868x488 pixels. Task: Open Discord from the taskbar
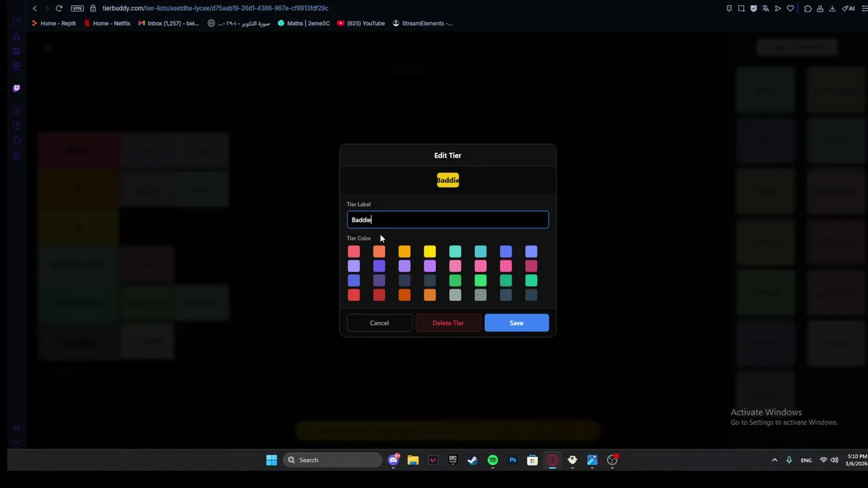pos(393,460)
